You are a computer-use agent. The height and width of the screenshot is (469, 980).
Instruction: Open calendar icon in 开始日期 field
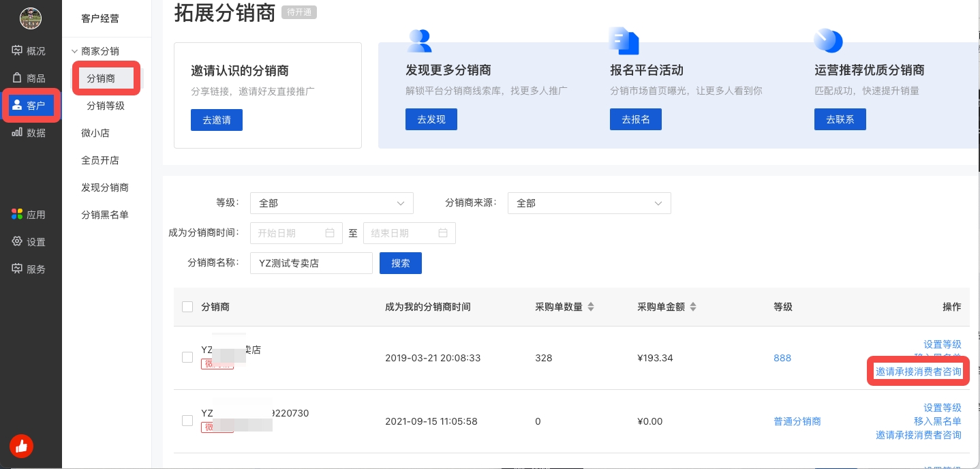pos(330,233)
